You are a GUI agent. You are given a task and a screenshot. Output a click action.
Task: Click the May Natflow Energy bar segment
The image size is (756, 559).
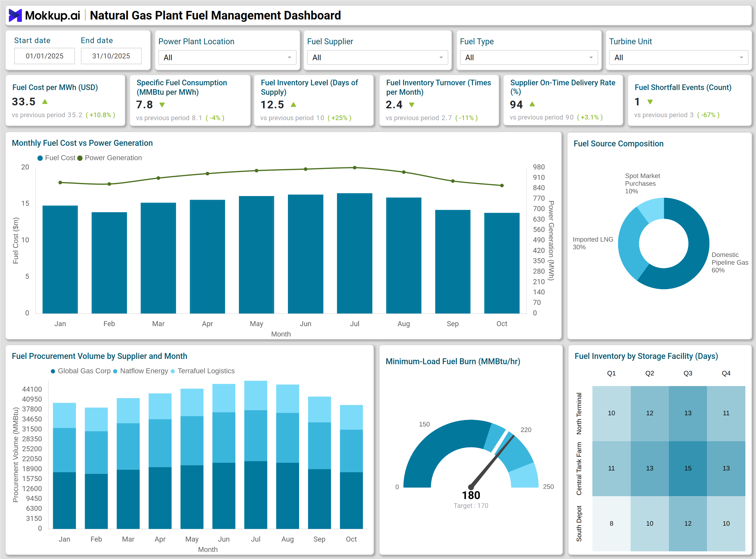coord(192,441)
